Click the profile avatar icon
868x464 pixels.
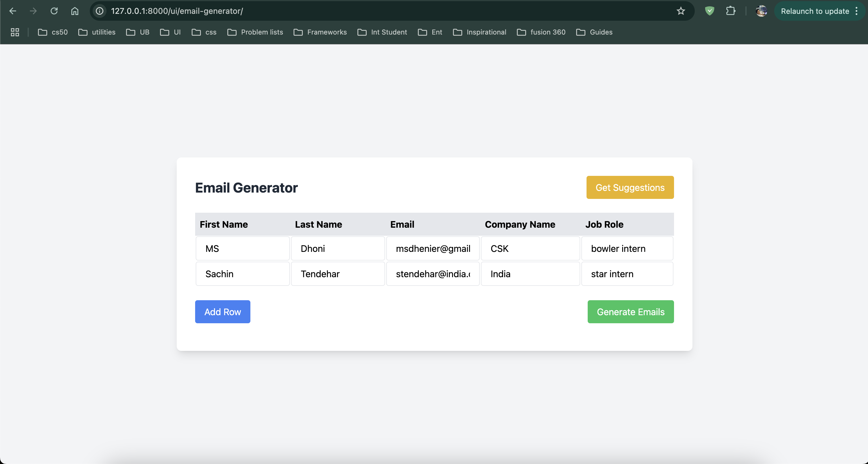[761, 11]
